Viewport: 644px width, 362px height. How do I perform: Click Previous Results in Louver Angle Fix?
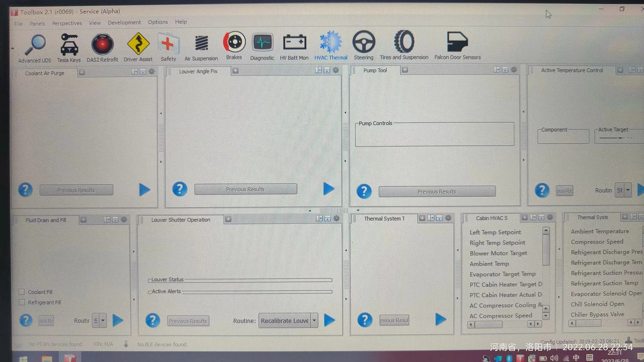pos(245,189)
